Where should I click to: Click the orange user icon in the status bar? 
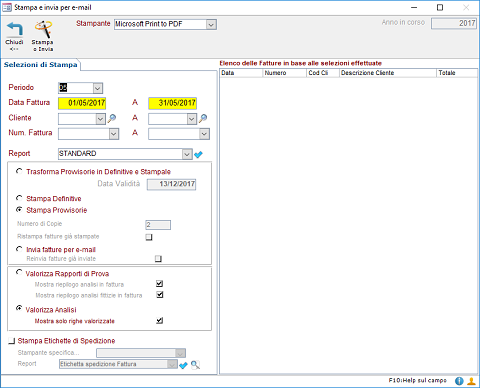tap(471, 381)
